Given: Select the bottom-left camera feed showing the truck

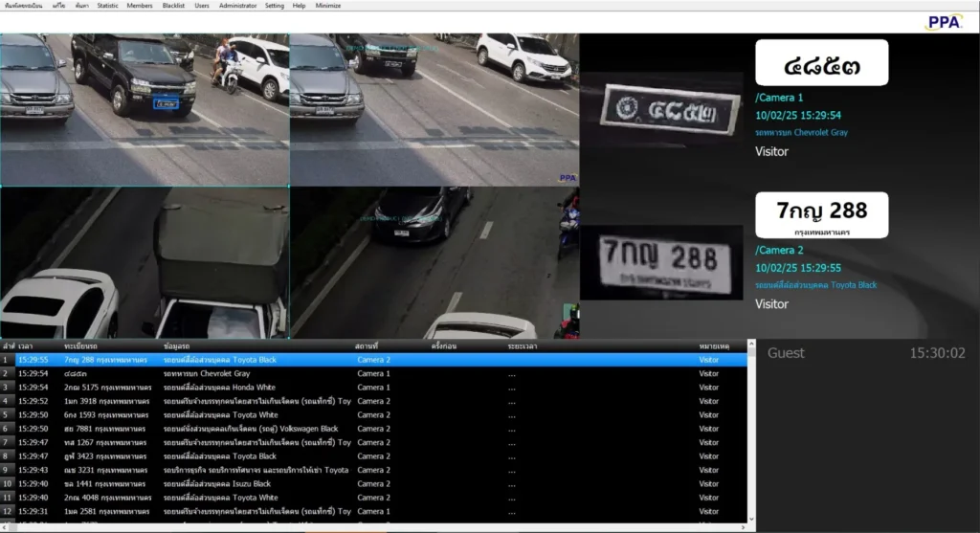Looking at the screenshot, I should [x=144, y=262].
